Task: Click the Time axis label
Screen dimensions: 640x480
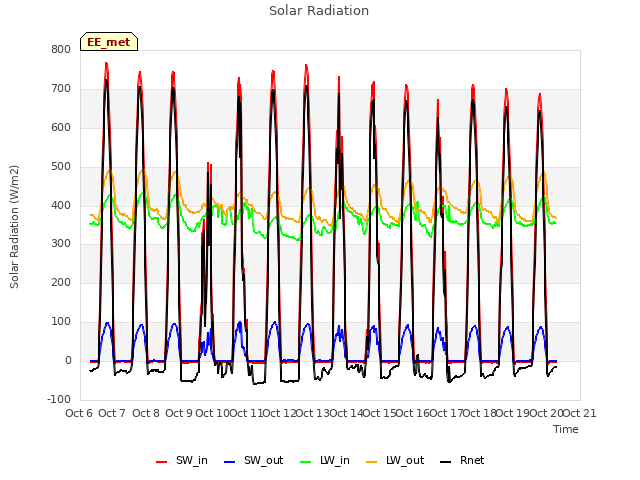Action: [x=566, y=430]
